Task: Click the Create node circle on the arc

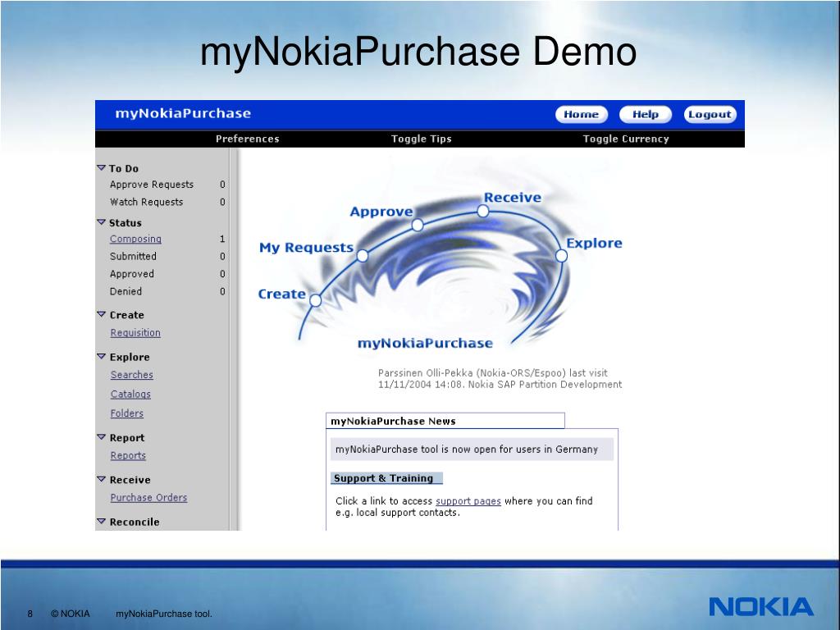Action: [x=316, y=300]
